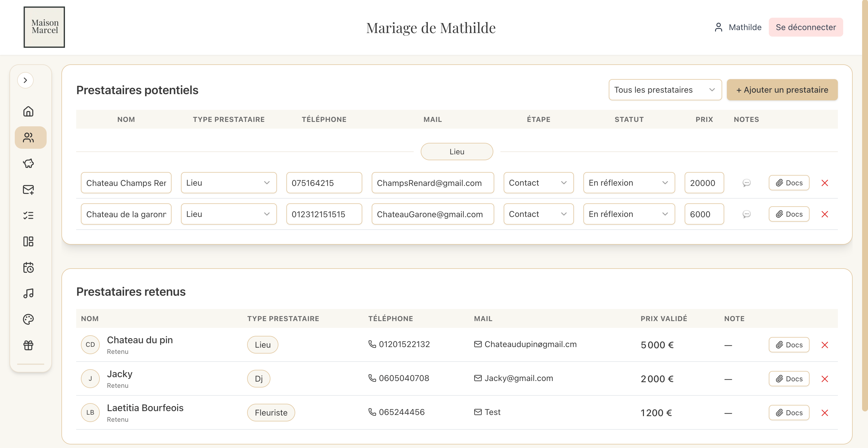Click the mail invitations sidebar icon

[x=28, y=190]
